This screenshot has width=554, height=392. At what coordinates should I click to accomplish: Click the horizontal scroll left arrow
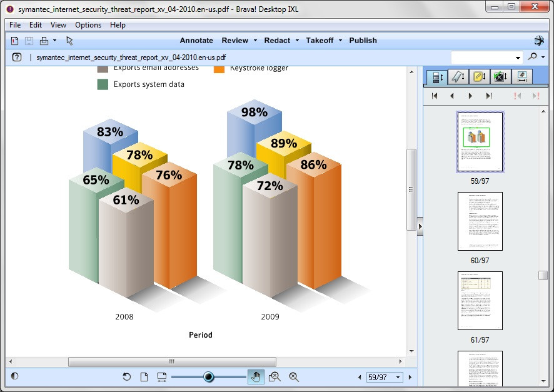[x=11, y=361]
